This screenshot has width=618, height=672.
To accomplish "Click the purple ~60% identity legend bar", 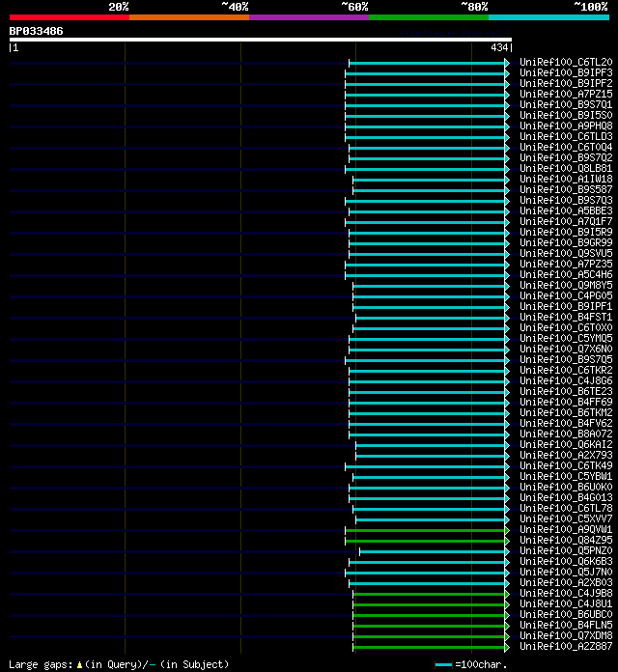I will pyautogui.click(x=309, y=17).
